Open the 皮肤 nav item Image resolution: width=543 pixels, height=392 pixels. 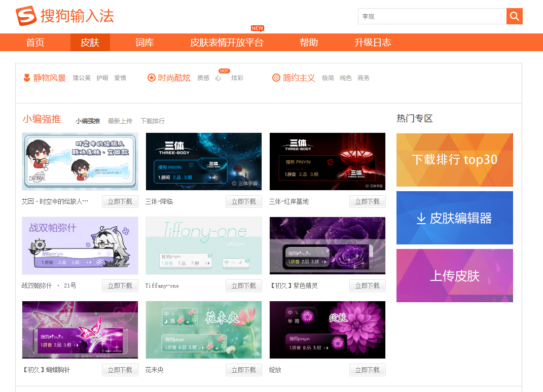(90, 43)
